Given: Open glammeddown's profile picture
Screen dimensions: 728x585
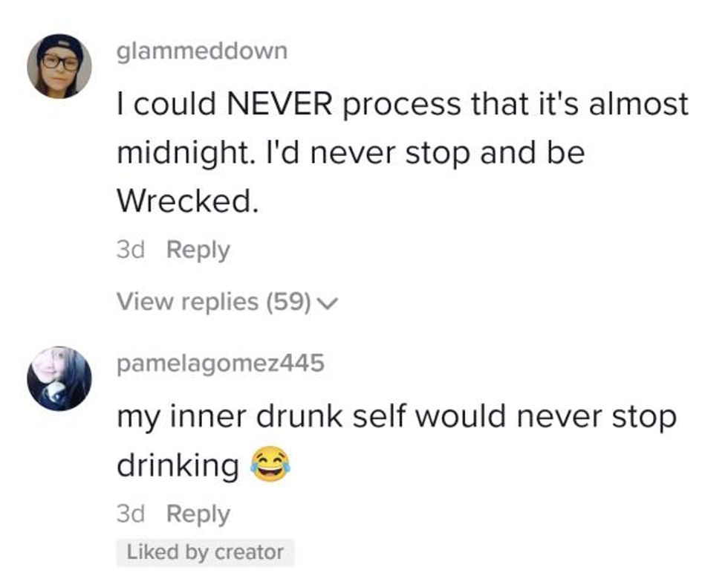Looking at the screenshot, I should (x=59, y=66).
